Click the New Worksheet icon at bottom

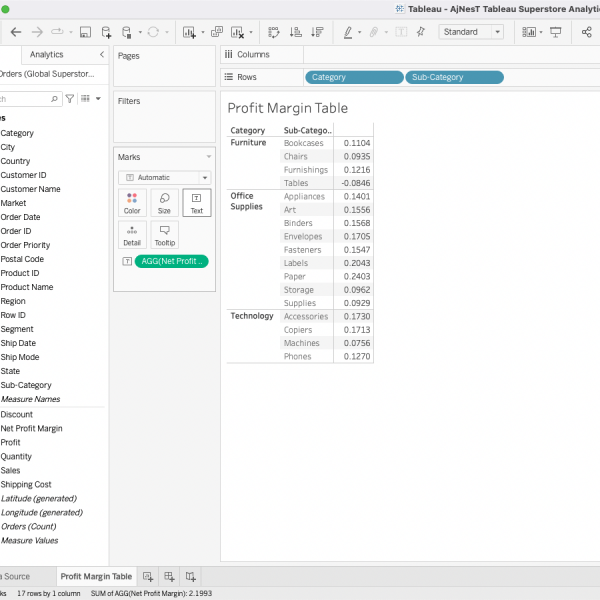coord(148,576)
